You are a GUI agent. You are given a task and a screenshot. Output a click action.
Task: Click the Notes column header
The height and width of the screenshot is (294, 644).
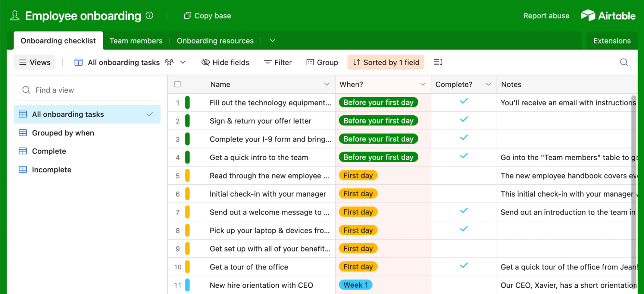pyautogui.click(x=567, y=84)
